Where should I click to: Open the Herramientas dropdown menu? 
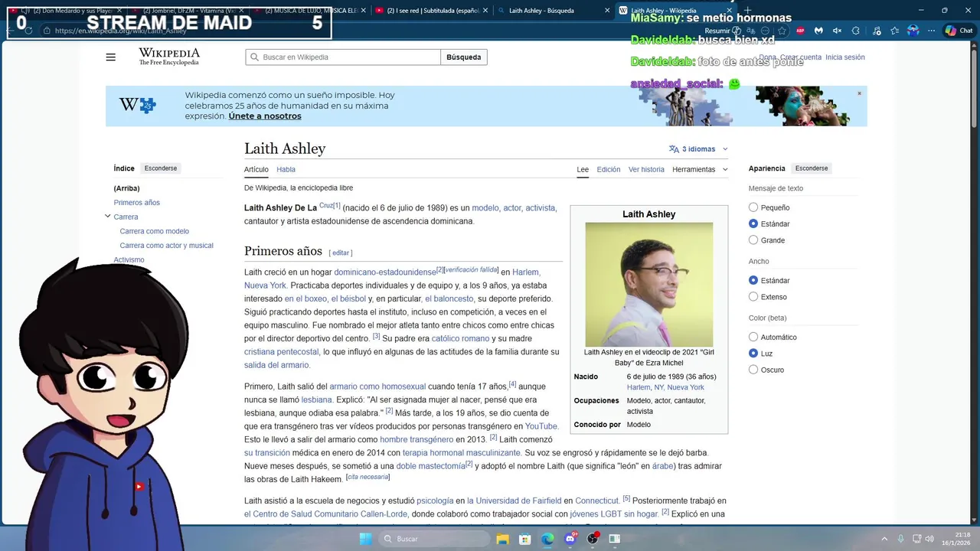700,169
